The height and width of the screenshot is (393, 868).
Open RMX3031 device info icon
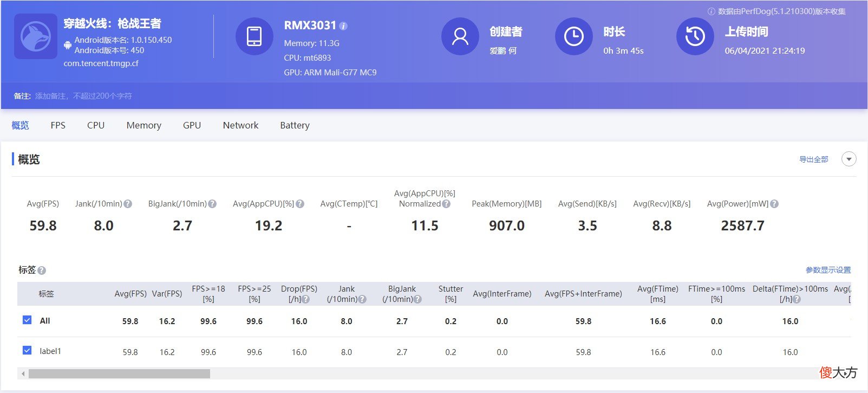pyautogui.click(x=343, y=26)
